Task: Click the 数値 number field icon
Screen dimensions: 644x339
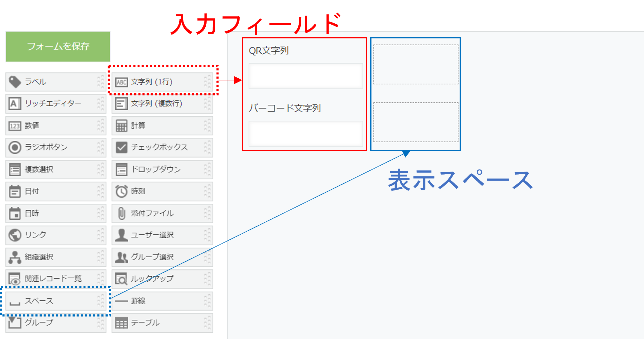Action: tap(14, 126)
